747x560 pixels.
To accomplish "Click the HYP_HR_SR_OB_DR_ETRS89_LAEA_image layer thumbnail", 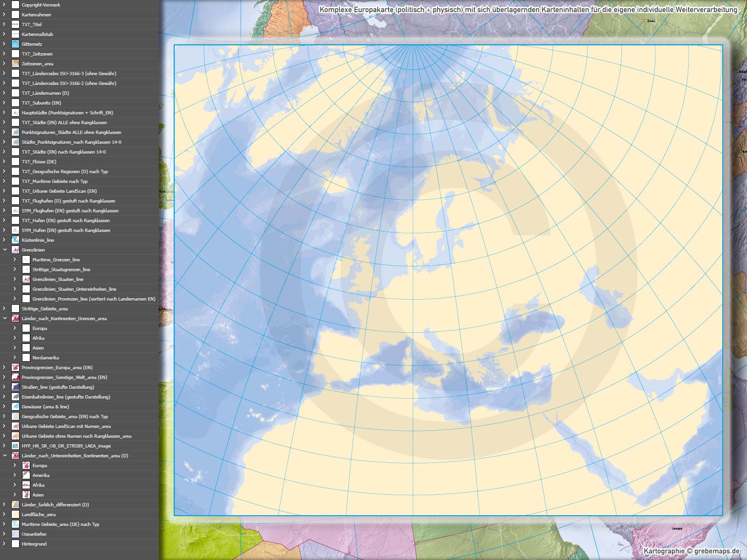I will coord(15,446).
